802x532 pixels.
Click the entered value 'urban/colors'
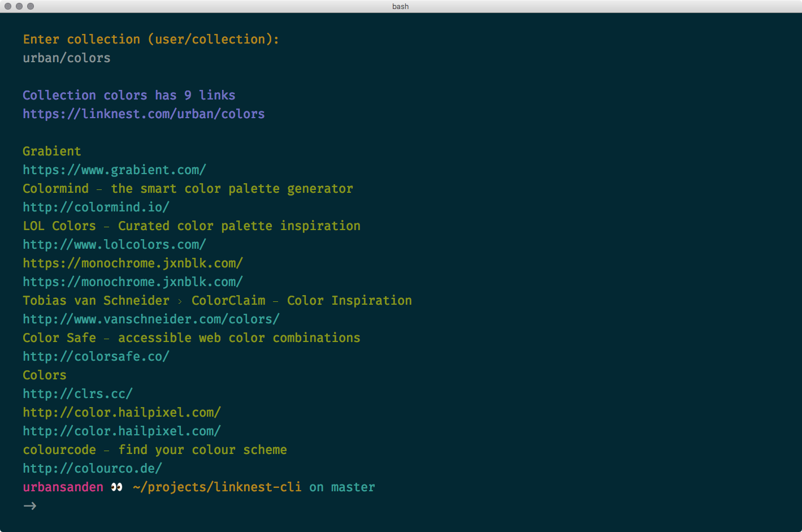67,58
